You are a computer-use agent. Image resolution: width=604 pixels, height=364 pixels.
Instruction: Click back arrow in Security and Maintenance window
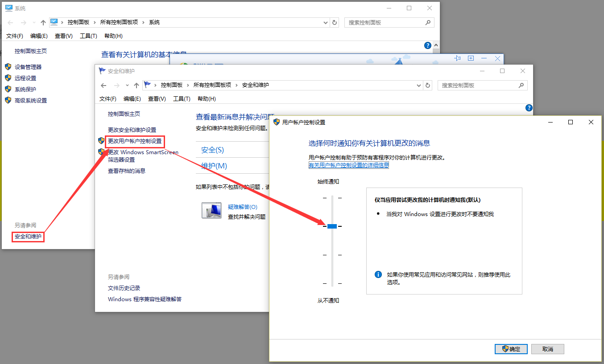click(103, 85)
